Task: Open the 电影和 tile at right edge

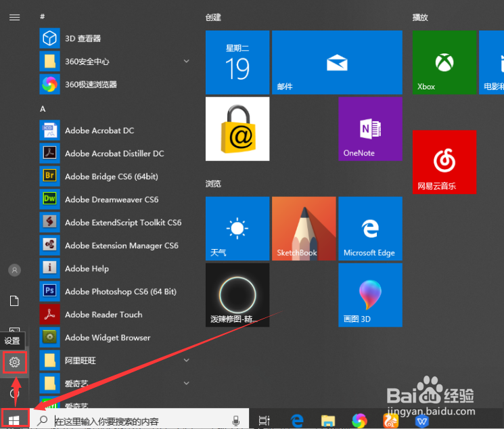Action: pos(491,62)
